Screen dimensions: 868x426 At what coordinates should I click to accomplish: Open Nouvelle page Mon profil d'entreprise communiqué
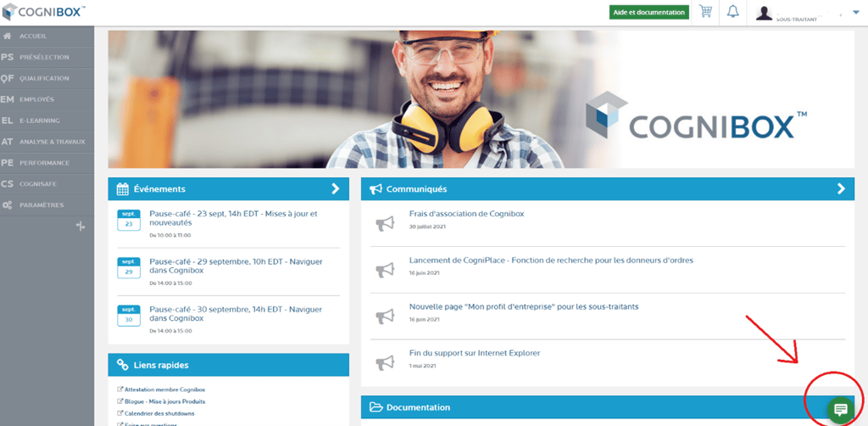click(x=524, y=306)
